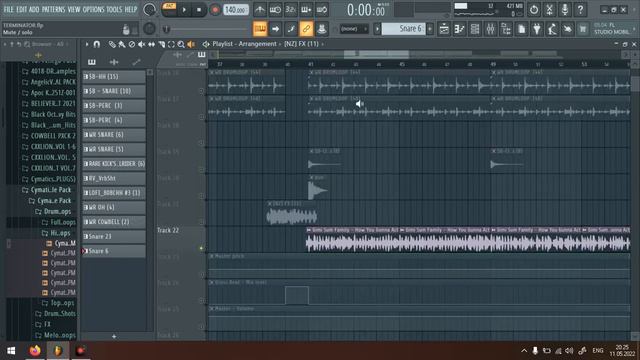This screenshot has width=640, height=360.
Task: Click the main volume knob
Action: click(149, 9)
